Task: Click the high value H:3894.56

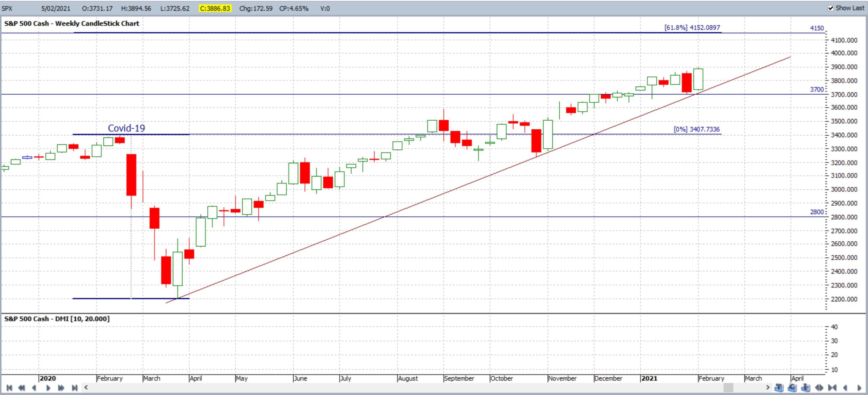Action: pos(136,8)
